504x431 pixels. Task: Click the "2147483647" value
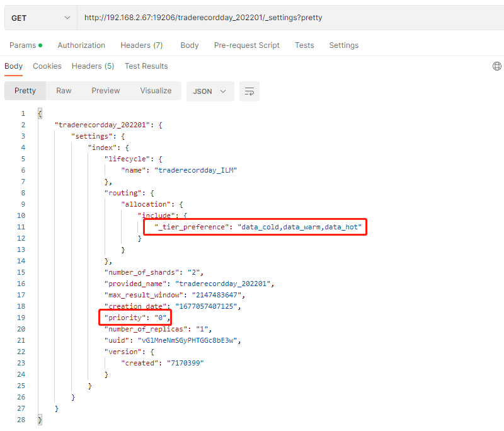pyautogui.click(x=217, y=295)
